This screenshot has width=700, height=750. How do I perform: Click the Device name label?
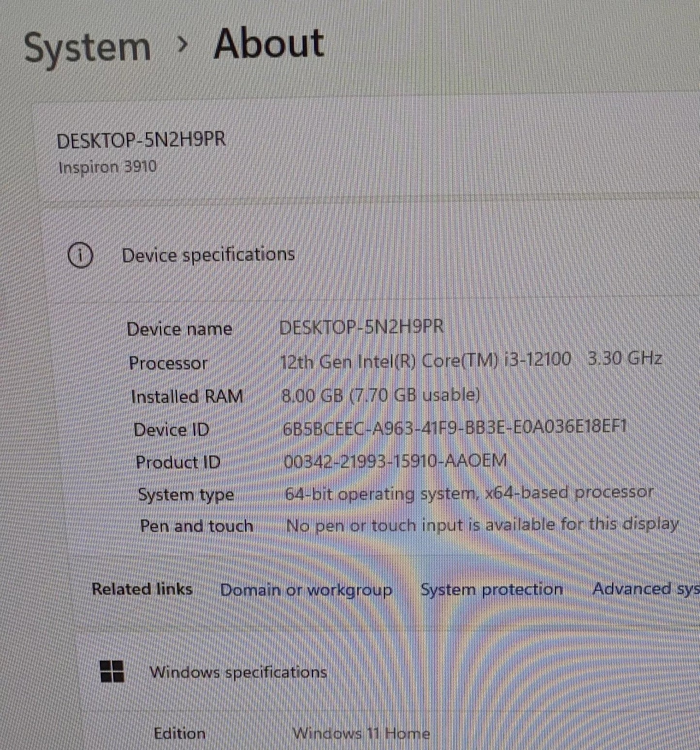coord(179,329)
